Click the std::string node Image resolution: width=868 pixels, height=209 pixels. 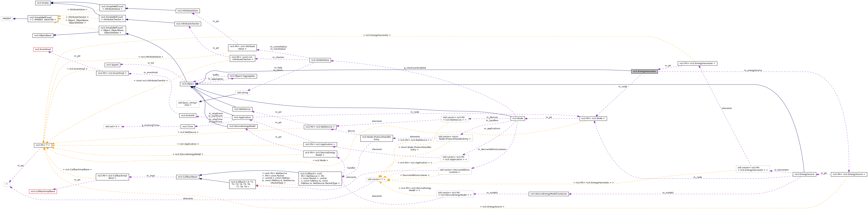[x=242, y=93]
